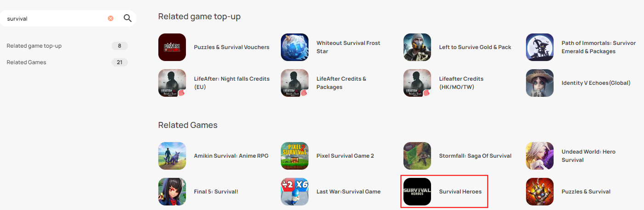The image size is (644, 210).
Task: Click the magnifier search icon
Action: pos(128,18)
